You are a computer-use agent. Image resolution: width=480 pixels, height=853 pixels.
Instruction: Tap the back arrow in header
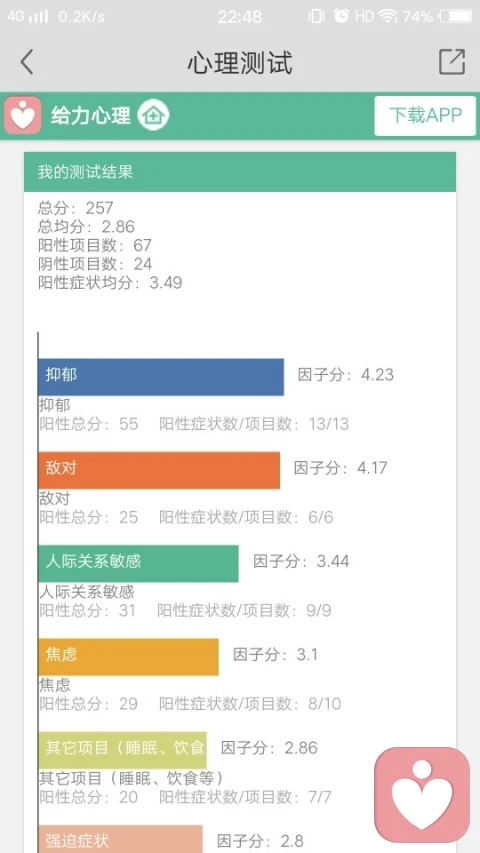(27, 61)
